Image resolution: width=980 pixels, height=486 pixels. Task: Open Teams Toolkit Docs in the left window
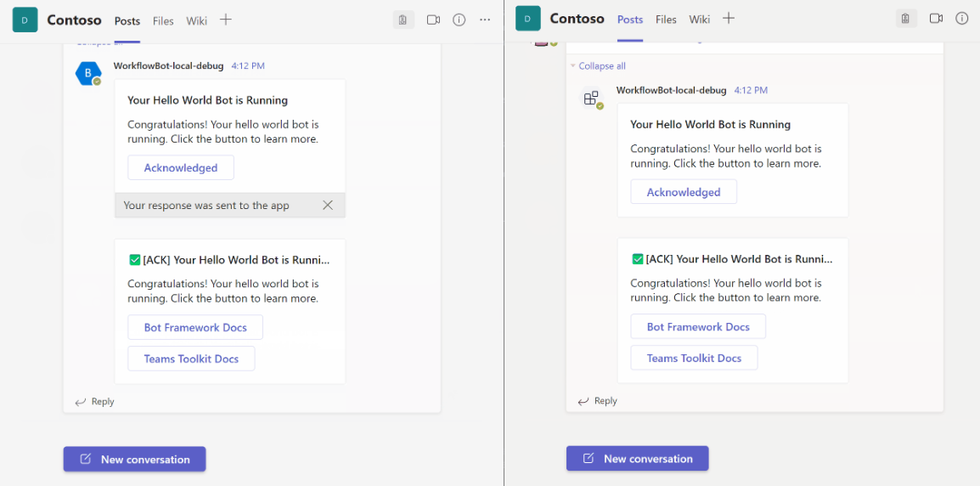point(191,359)
